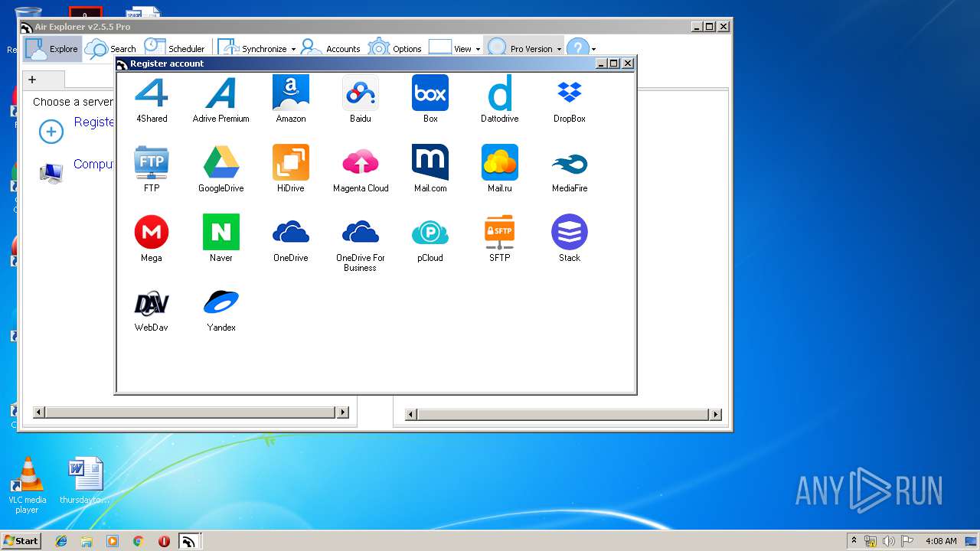Open Windows Explorer folder on taskbar
980x551 pixels.
87,541
